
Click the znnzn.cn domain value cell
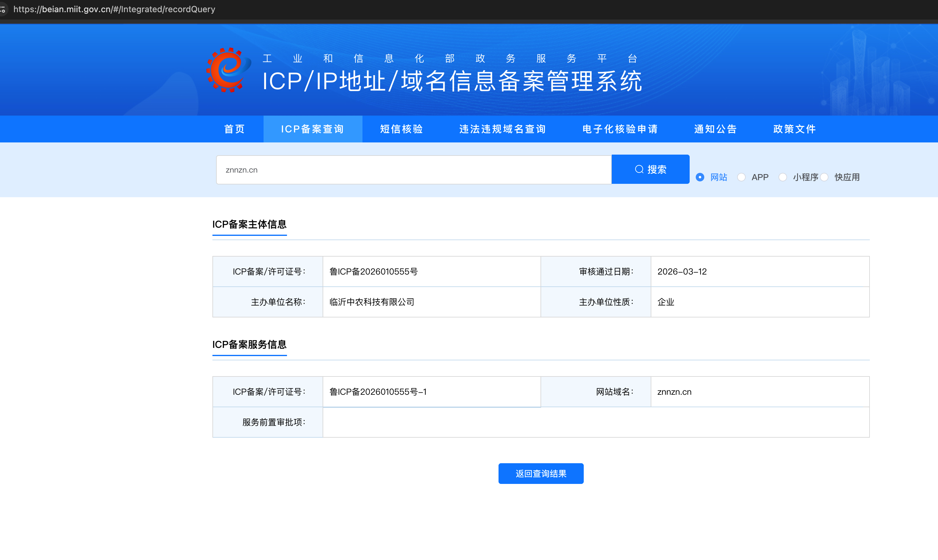(674, 392)
